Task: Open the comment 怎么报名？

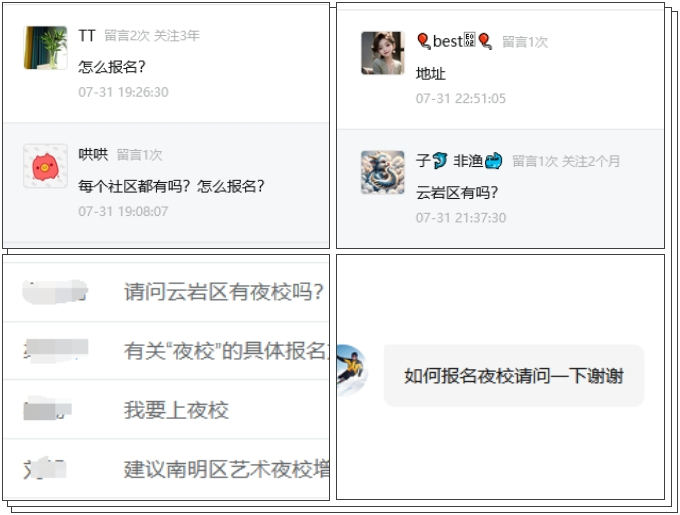Action: point(111,67)
